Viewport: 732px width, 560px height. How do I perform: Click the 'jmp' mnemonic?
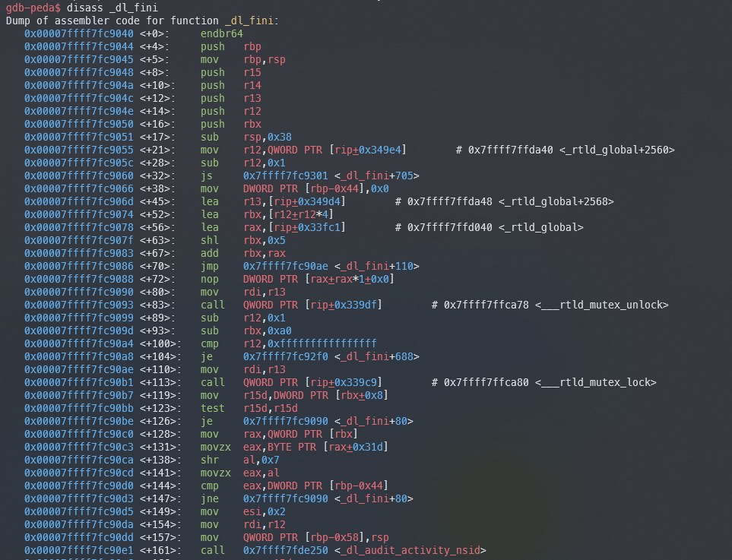click(210, 266)
